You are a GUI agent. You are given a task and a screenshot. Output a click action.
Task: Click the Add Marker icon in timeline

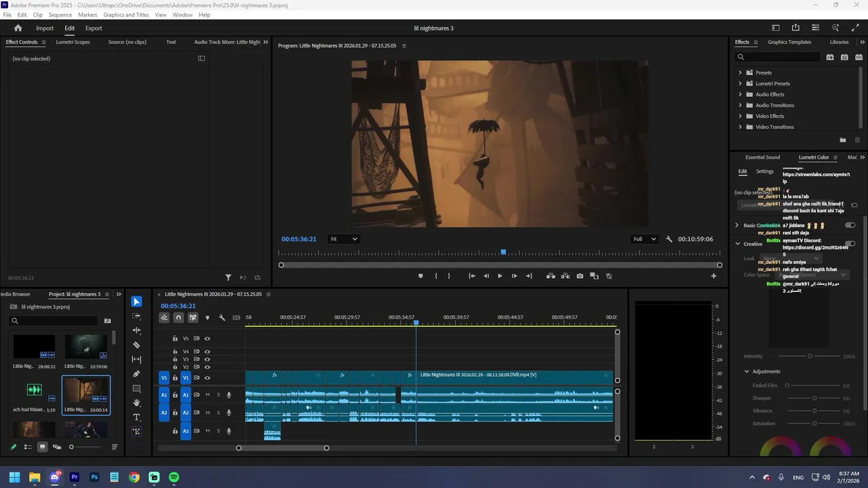(208, 317)
